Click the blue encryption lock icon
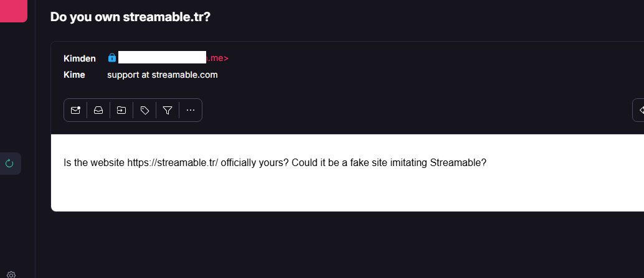The image size is (644, 278). click(112, 58)
